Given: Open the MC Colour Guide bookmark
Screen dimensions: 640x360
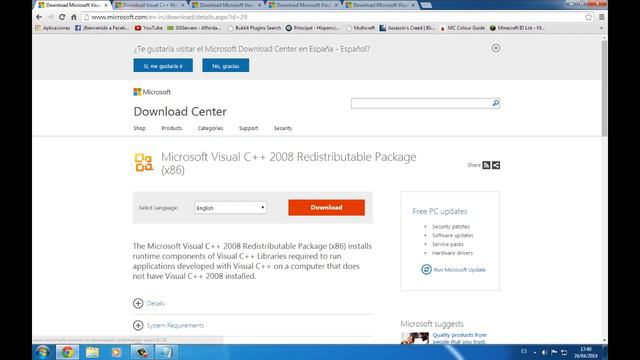Looking at the screenshot, I should [462, 28].
